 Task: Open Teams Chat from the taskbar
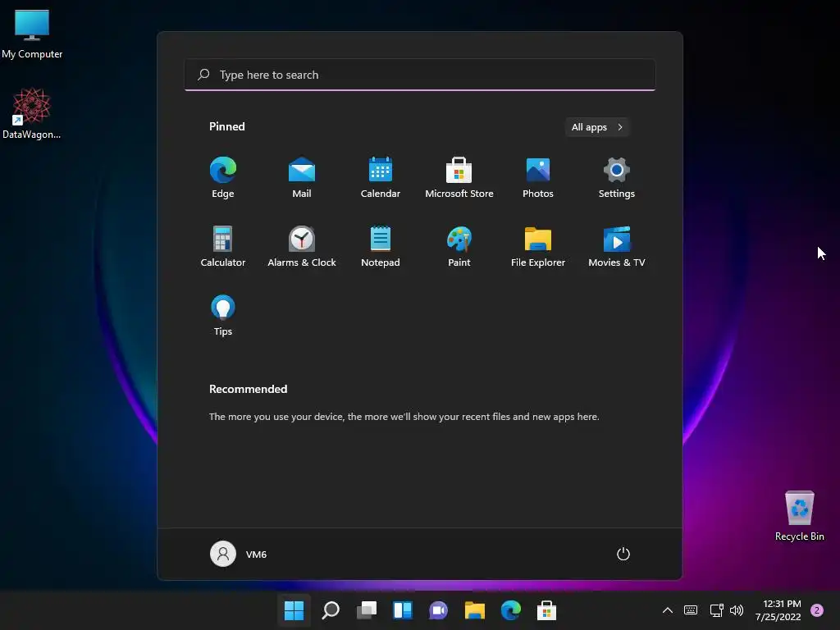[x=438, y=610]
